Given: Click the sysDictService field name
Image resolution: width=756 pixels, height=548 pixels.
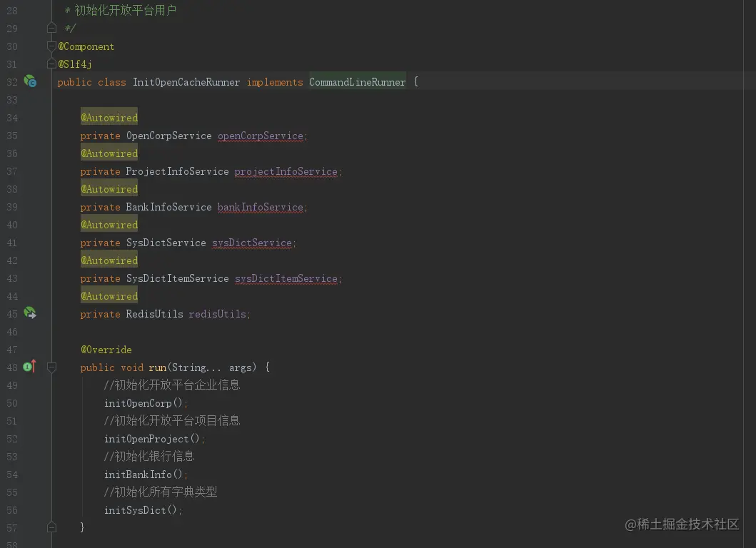Looking at the screenshot, I should 252,243.
